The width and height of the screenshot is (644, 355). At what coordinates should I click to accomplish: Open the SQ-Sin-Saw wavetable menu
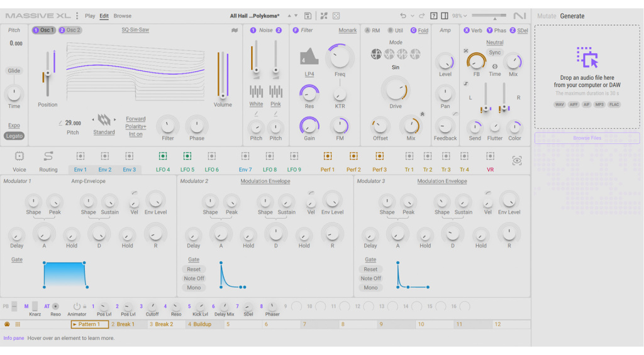[135, 30]
